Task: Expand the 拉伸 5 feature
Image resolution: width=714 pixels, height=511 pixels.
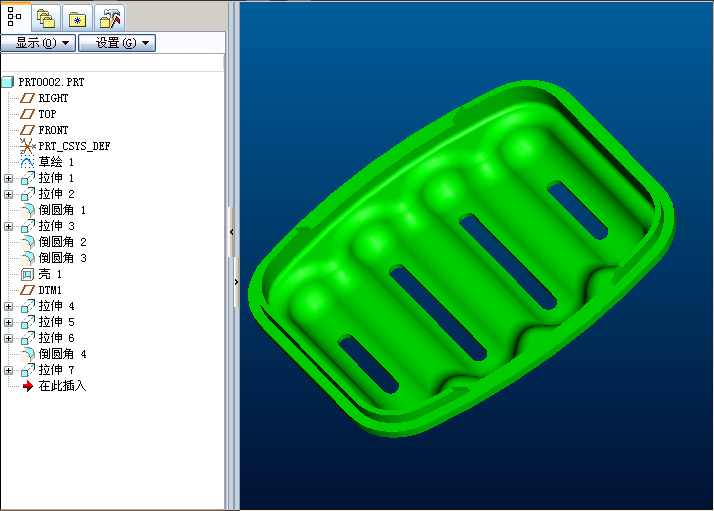Action: pyautogui.click(x=8, y=322)
